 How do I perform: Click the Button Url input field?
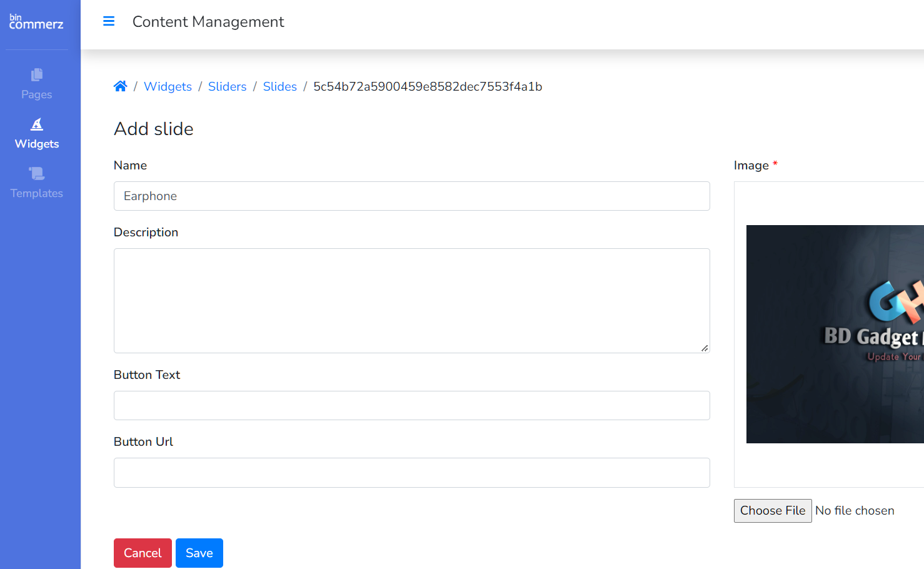(411, 473)
